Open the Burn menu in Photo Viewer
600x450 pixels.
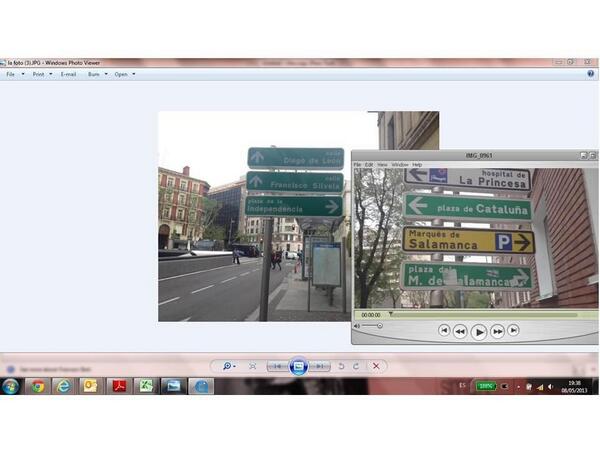[x=93, y=74]
